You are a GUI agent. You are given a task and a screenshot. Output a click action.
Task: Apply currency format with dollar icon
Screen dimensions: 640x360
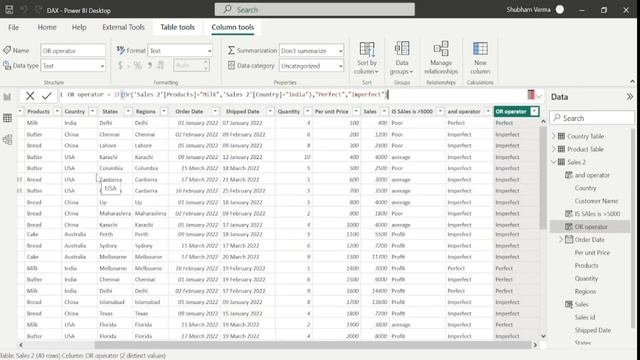[120, 65]
